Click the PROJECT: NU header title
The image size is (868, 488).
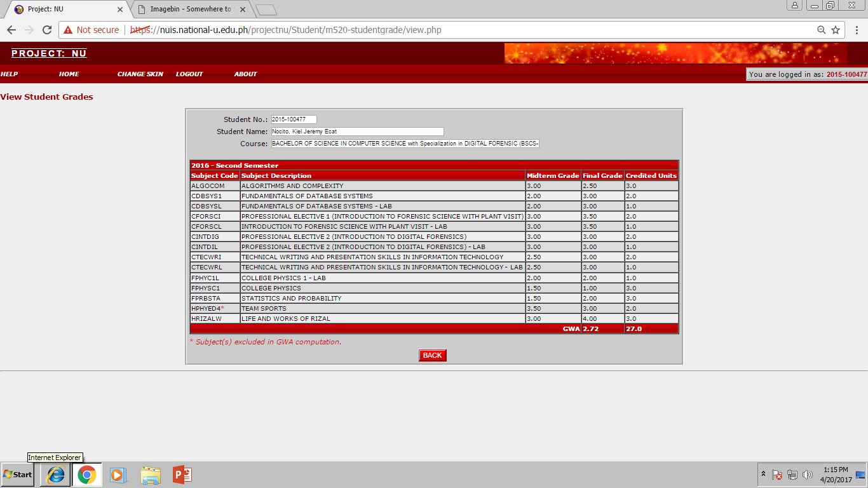tap(49, 53)
